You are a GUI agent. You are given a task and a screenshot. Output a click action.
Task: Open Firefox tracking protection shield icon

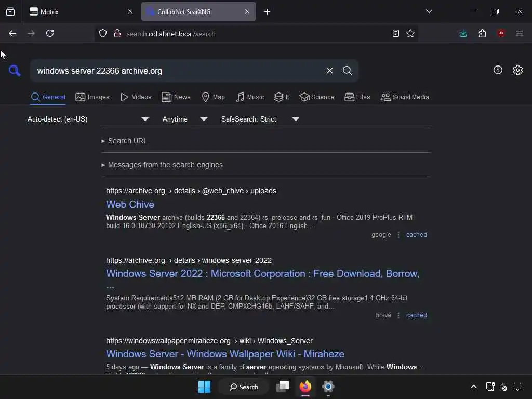103,33
